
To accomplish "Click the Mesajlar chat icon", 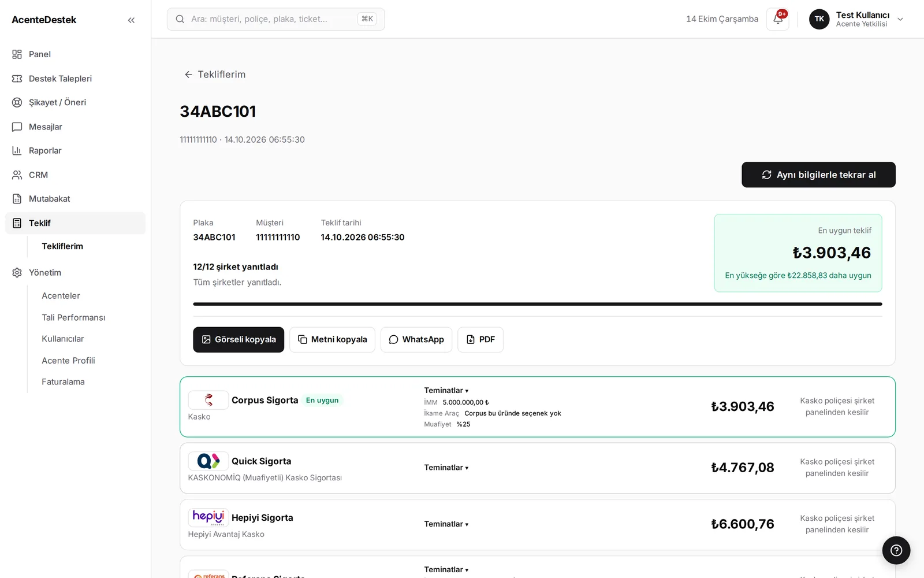I will point(17,127).
